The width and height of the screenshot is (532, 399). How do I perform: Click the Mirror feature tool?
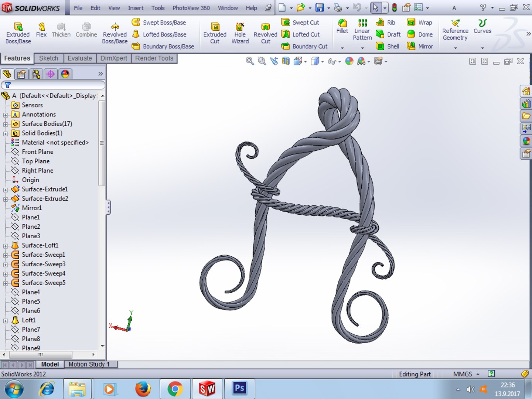(420, 46)
